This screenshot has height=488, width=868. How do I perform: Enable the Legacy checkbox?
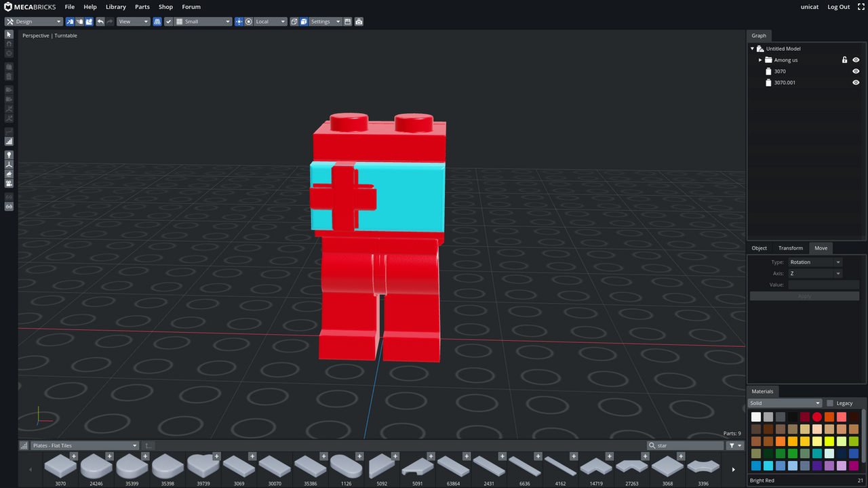click(x=830, y=403)
